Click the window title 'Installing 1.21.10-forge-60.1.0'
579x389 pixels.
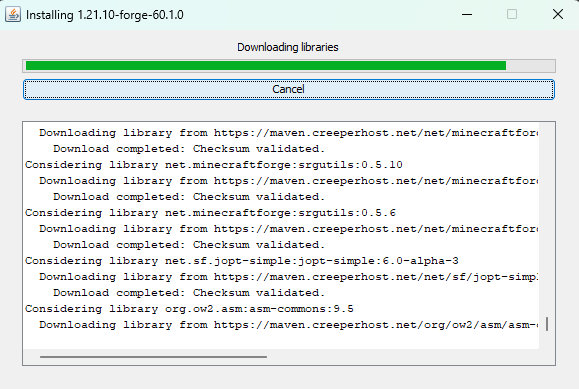pos(105,15)
